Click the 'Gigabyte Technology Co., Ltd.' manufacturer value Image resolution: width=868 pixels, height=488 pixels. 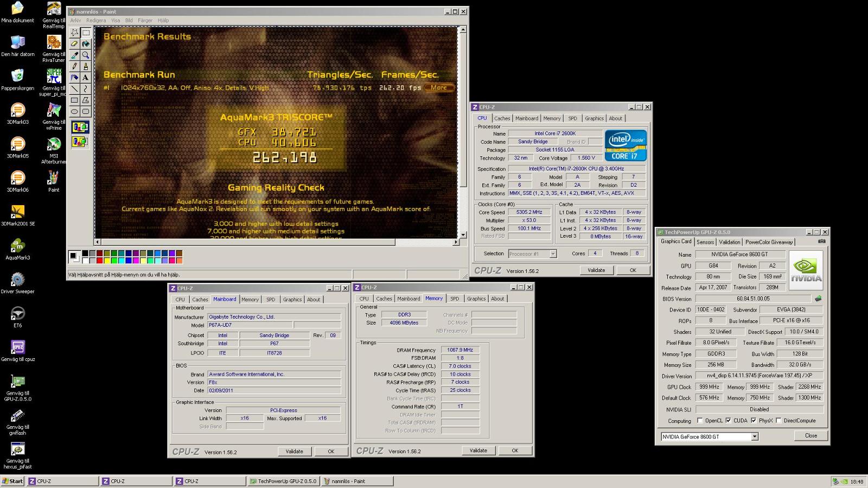coord(273,317)
